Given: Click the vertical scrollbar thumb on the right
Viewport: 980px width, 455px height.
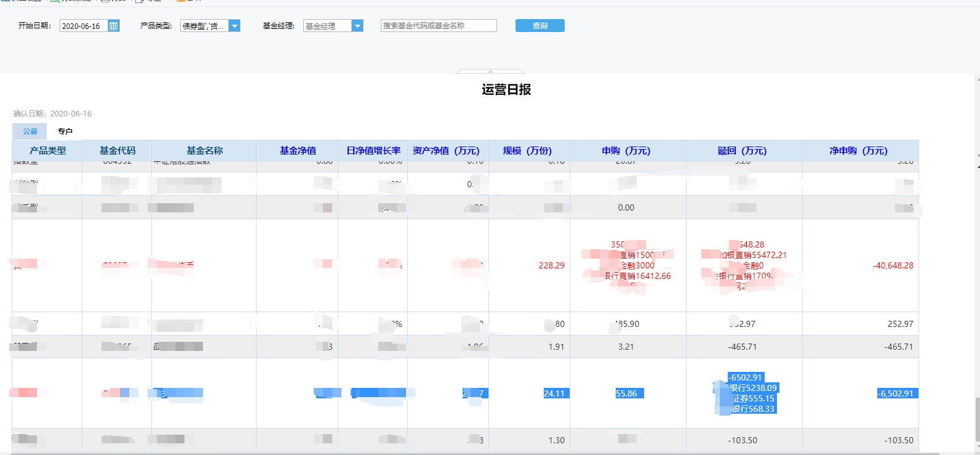Looking at the screenshot, I should [977, 420].
